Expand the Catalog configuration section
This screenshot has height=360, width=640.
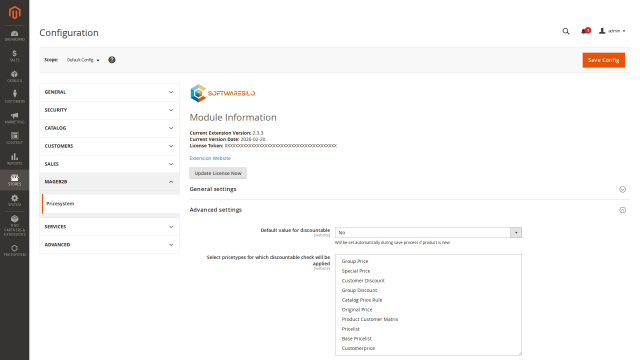pyautogui.click(x=109, y=128)
